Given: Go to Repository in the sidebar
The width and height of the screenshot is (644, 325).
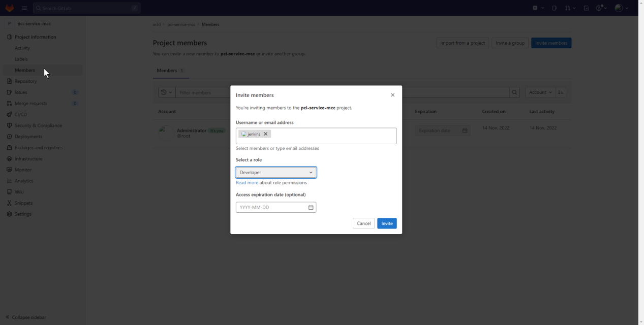Looking at the screenshot, I should pyautogui.click(x=25, y=81).
